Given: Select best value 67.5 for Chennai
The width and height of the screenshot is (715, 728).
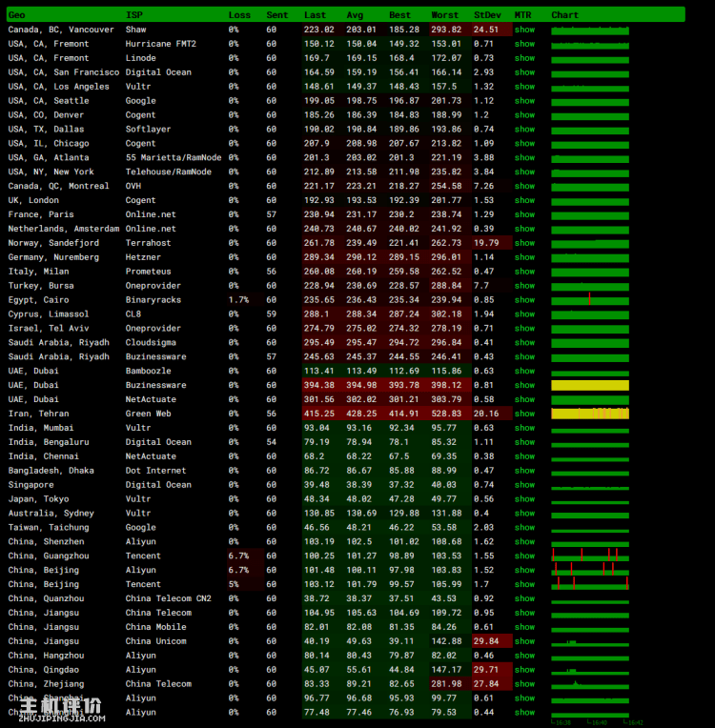Looking at the screenshot, I should click(399, 456).
